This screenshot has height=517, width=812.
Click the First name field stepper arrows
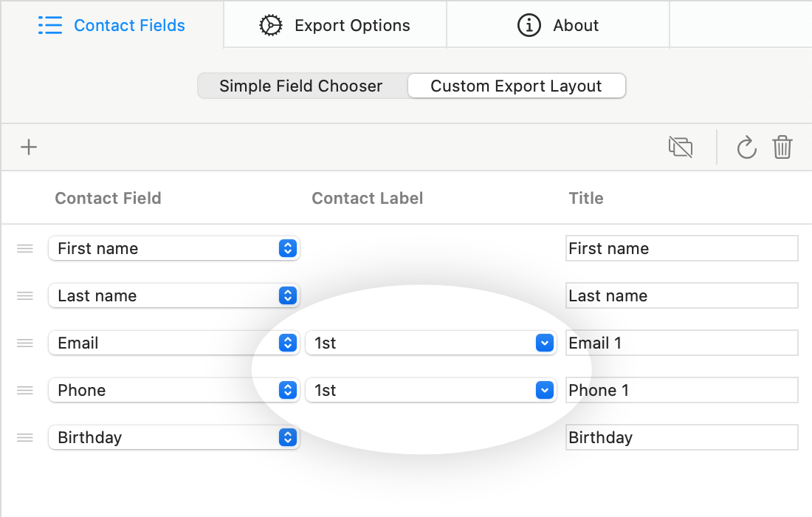(x=289, y=248)
